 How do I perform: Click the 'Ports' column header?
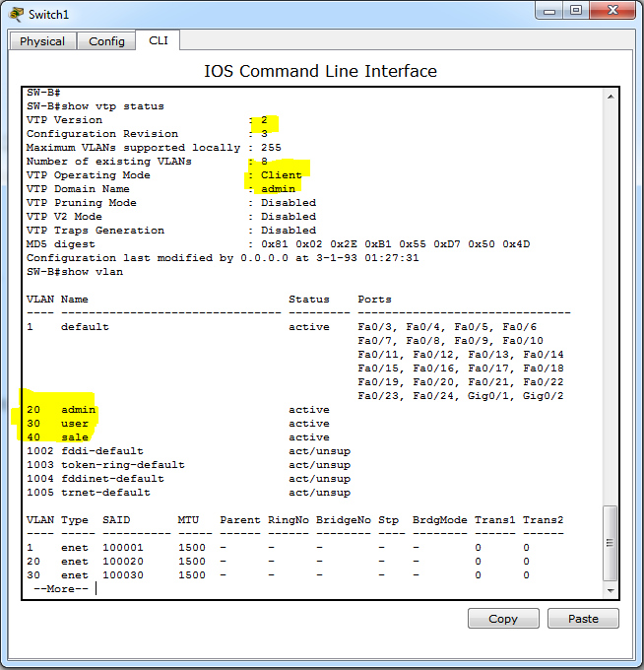point(374,300)
